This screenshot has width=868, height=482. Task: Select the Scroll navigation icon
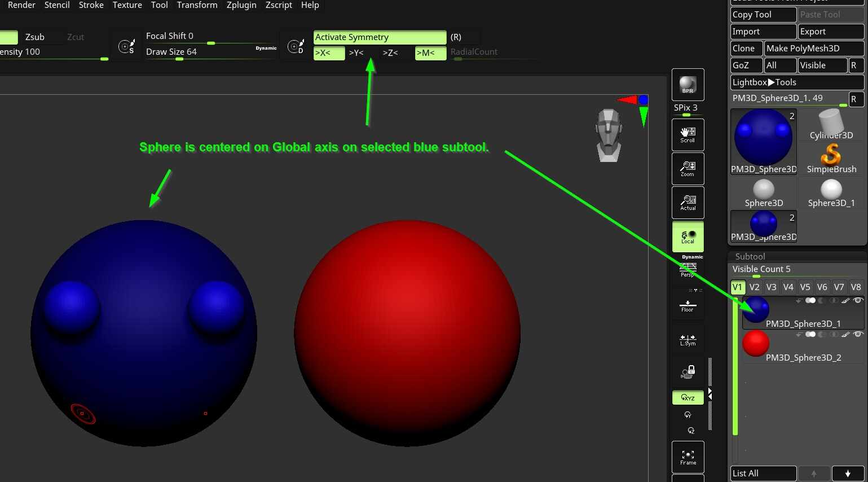click(688, 135)
